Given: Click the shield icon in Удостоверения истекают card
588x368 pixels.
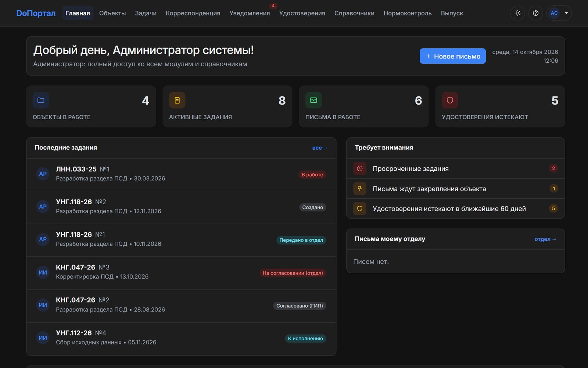Looking at the screenshot, I should [450, 100].
